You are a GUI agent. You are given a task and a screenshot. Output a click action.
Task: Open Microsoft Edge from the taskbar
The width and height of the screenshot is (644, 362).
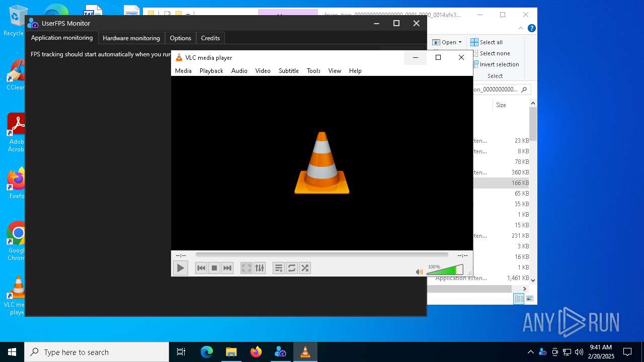click(207, 352)
